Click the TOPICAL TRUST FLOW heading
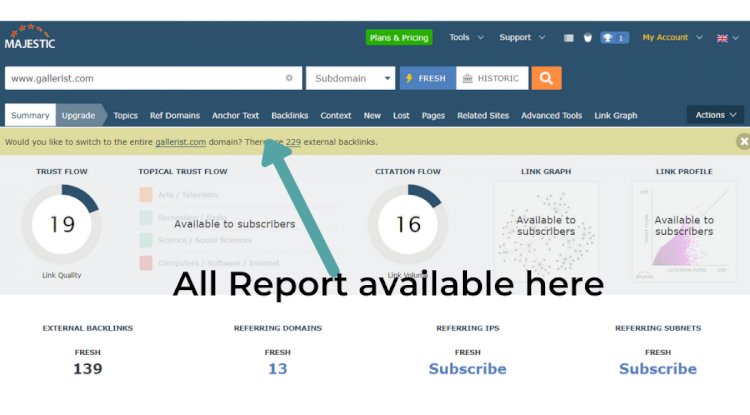This screenshot has width=750, height=415. [183, 171]
